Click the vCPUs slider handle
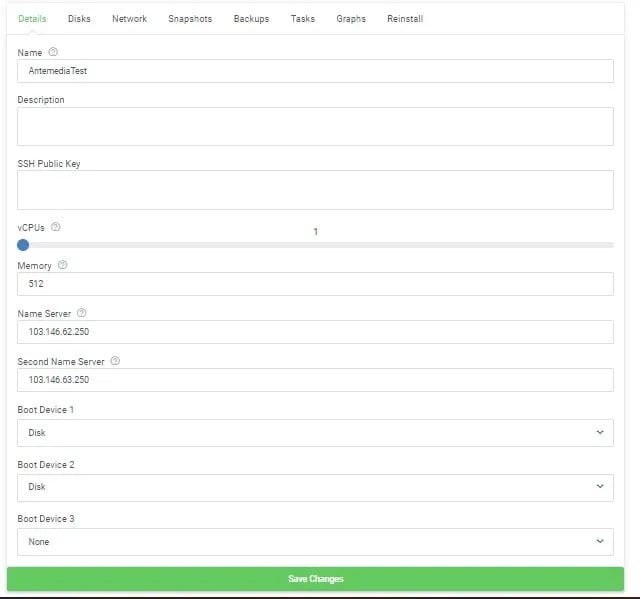Image resolution: width=640 pixels, height=599 pixels. (x=23, y=245)
